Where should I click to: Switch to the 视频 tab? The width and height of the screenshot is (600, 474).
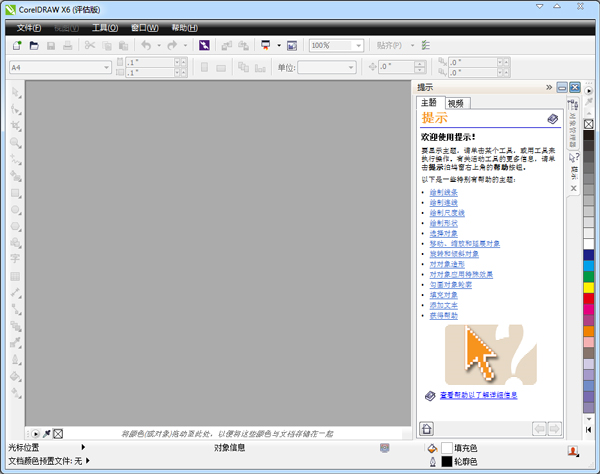click(x=456, y=103)
